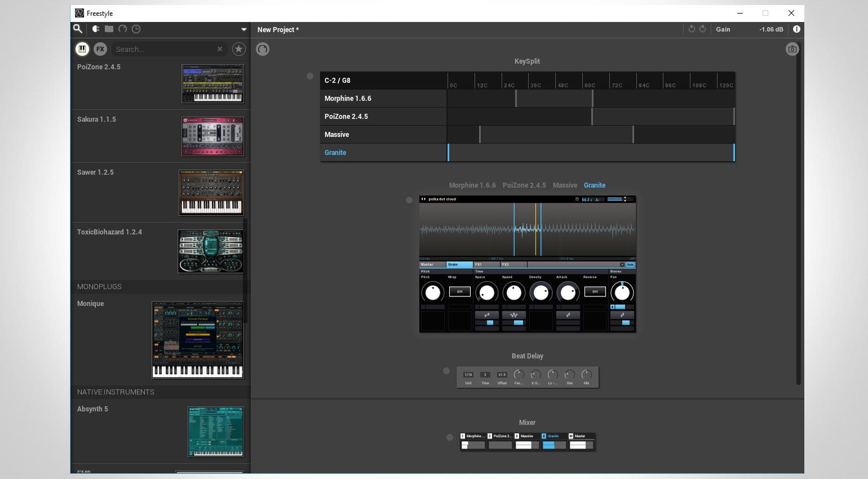Clear the search field with X

[x=220, y=49]
